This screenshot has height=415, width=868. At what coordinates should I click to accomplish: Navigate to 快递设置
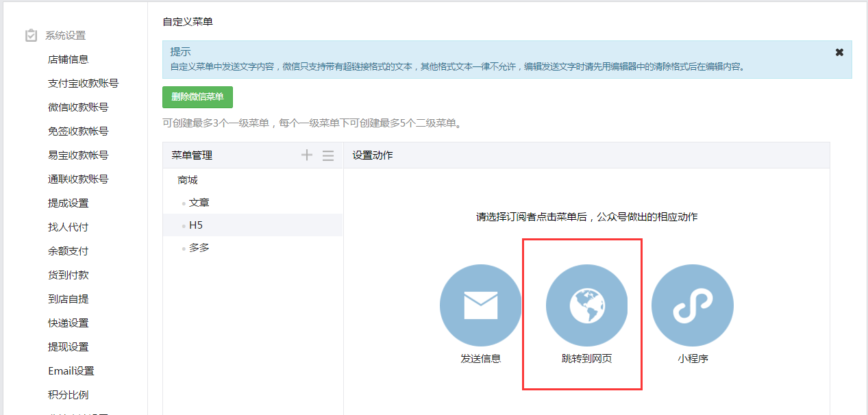(69, 323)
